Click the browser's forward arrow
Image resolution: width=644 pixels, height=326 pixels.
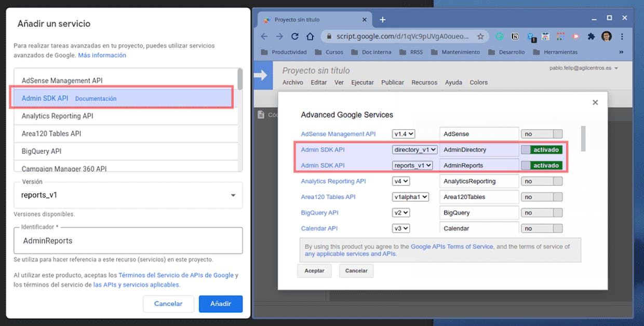pos(279,36)
